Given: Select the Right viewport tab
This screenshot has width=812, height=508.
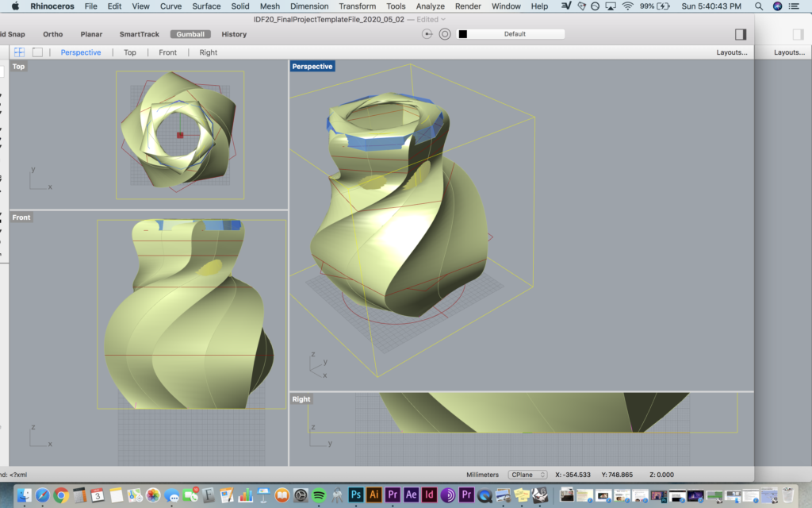Looking at the screenshot, I should point(209,52).
